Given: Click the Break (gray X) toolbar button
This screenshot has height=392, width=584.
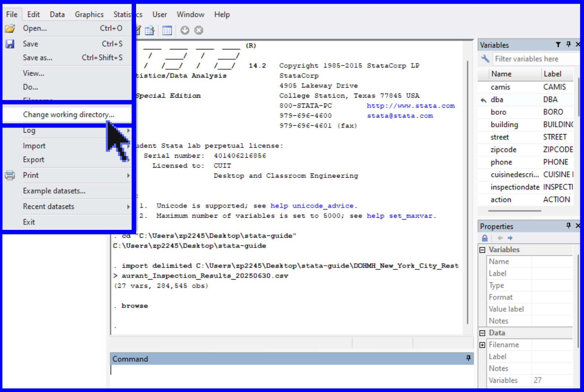Looking at the screenshot, I should coord(199,30).
